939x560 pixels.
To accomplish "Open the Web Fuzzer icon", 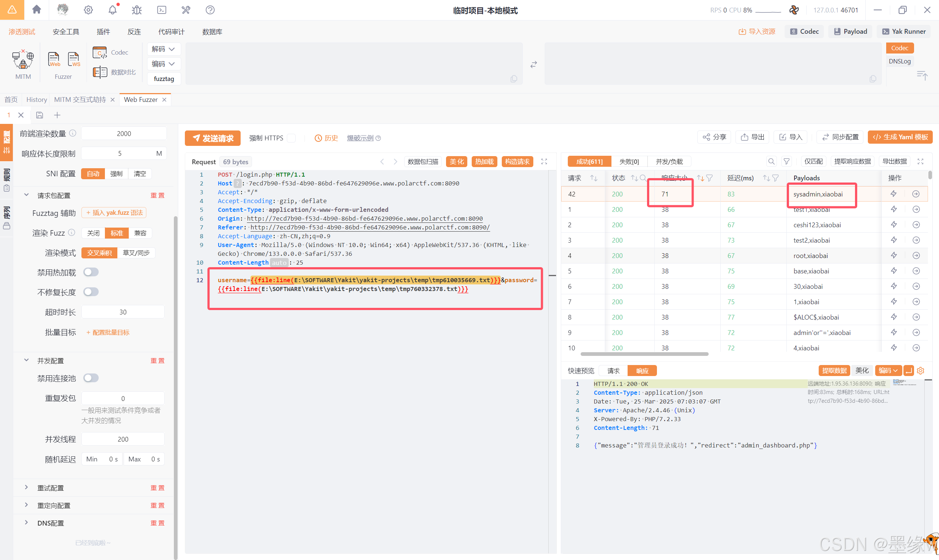I will coord(54,60).
